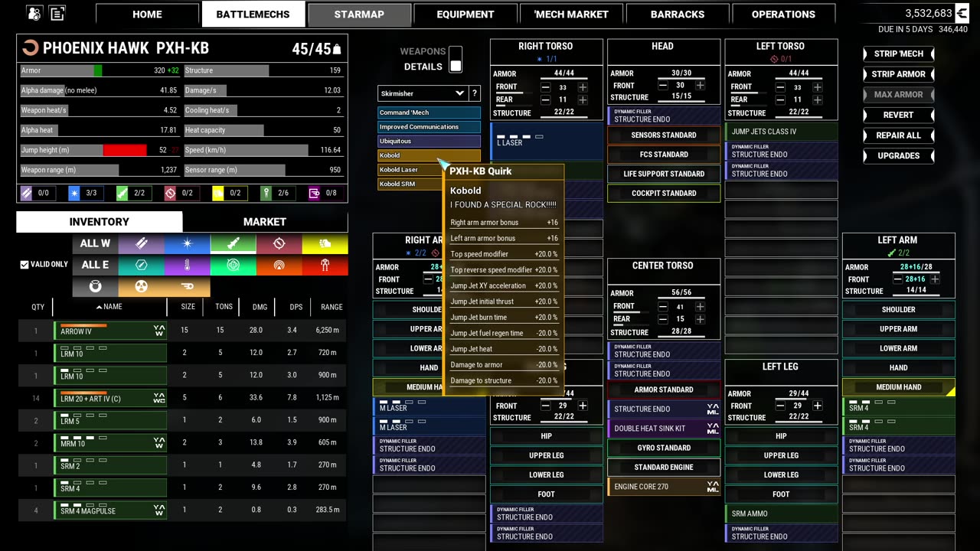Click the purple special slots 0/8 icon

[x=314, y=193]
